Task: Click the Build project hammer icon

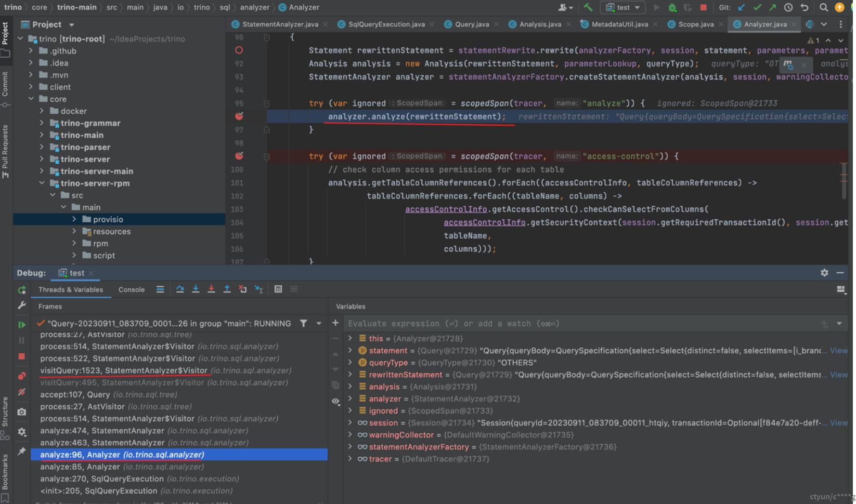Action: [588, 7]
